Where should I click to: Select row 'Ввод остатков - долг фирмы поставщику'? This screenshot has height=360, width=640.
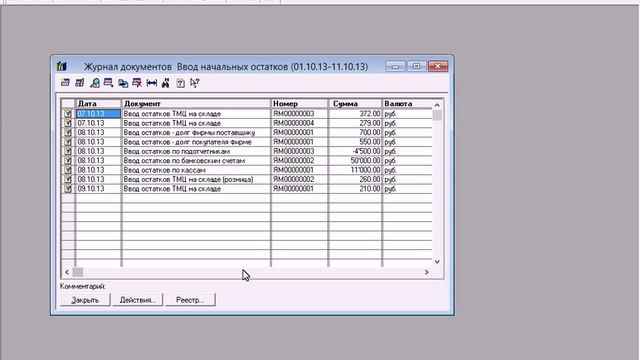[x=248, y=133]
